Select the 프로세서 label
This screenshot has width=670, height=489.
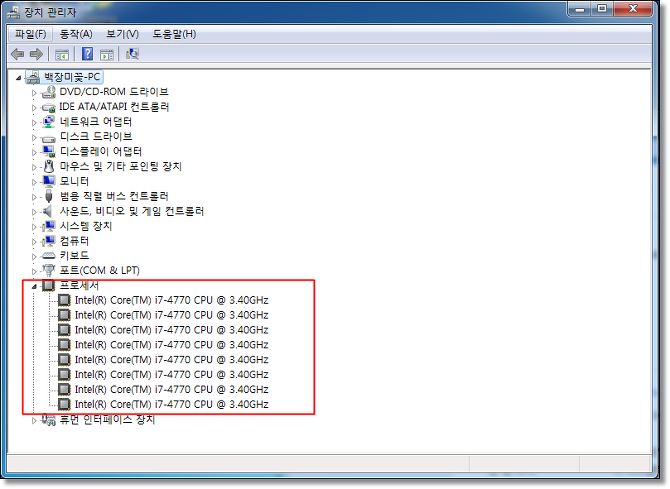[x=79, y=285]
